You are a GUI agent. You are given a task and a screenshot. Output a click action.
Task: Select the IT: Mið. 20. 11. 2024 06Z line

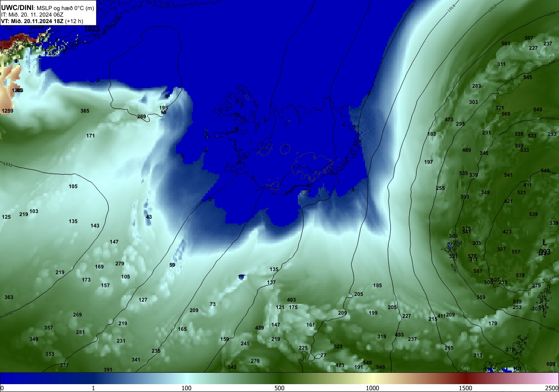pyautogui.click(x=32, y=14)
